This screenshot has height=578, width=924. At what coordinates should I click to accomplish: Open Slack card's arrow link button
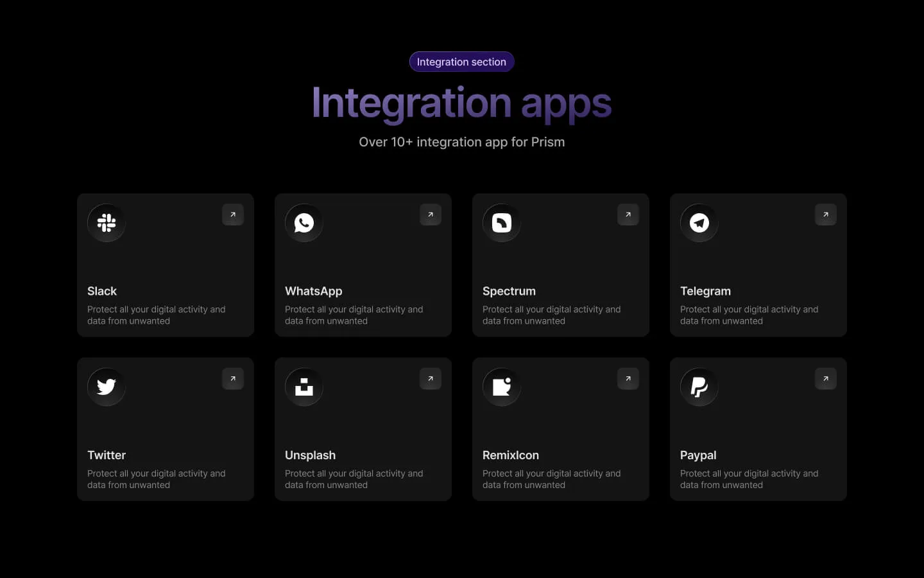233,215
